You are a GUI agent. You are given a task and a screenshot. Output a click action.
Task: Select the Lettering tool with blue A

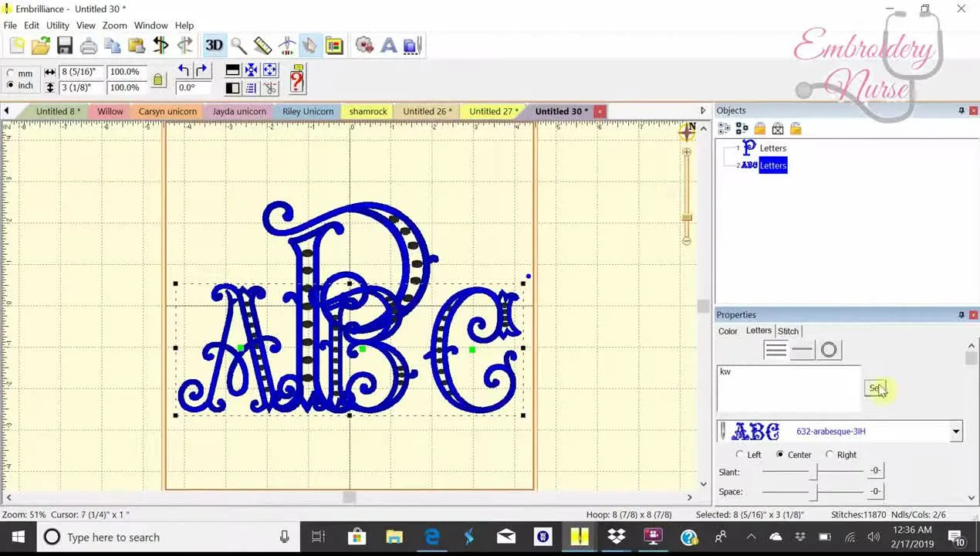[x=389, y=45]
